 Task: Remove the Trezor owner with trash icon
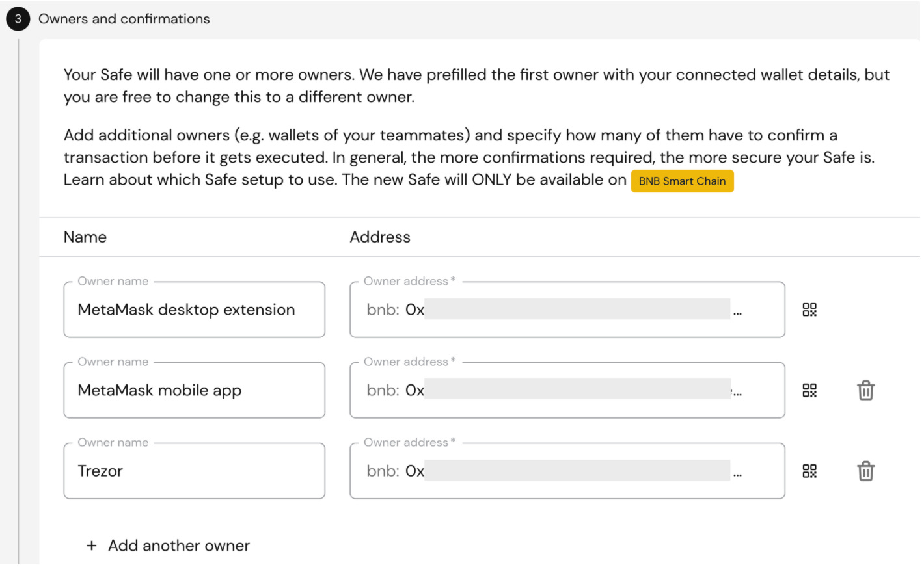coord(865,471)
